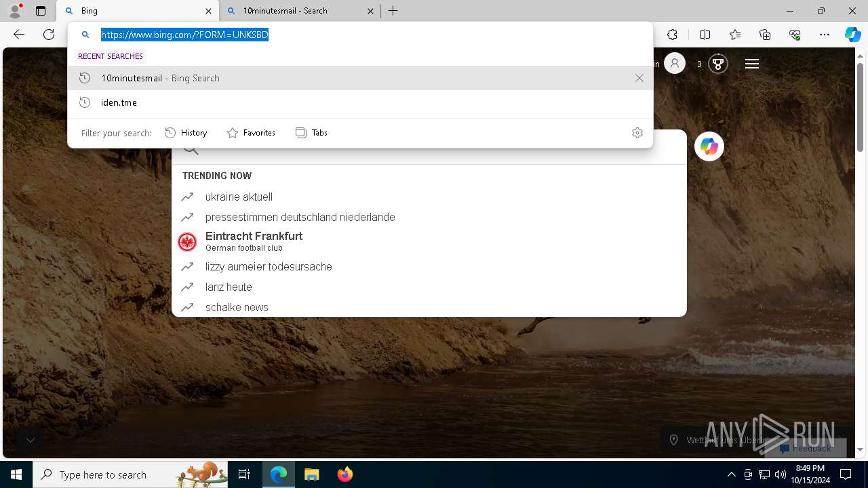
Task: Open the Edge profile icon
Action: click(15, 11)
